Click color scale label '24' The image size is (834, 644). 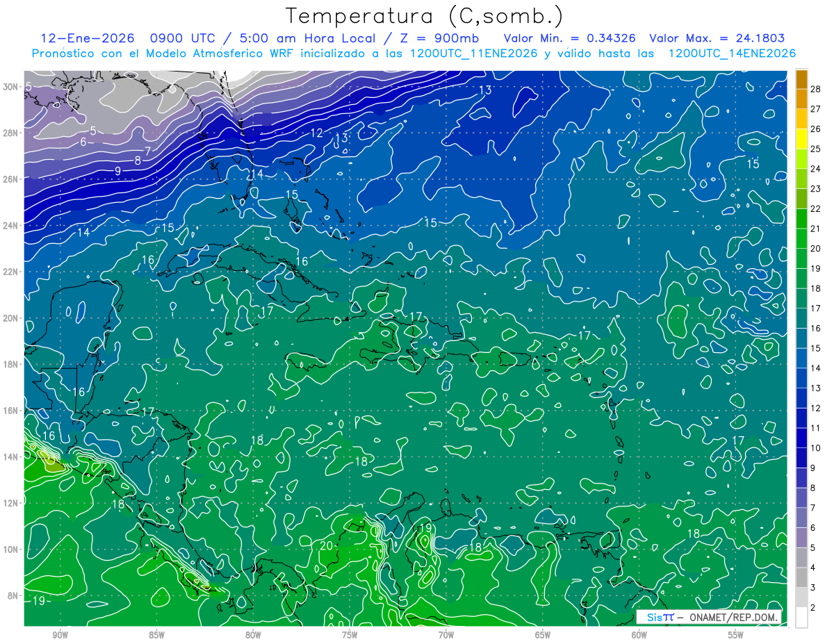click(815, 169)
